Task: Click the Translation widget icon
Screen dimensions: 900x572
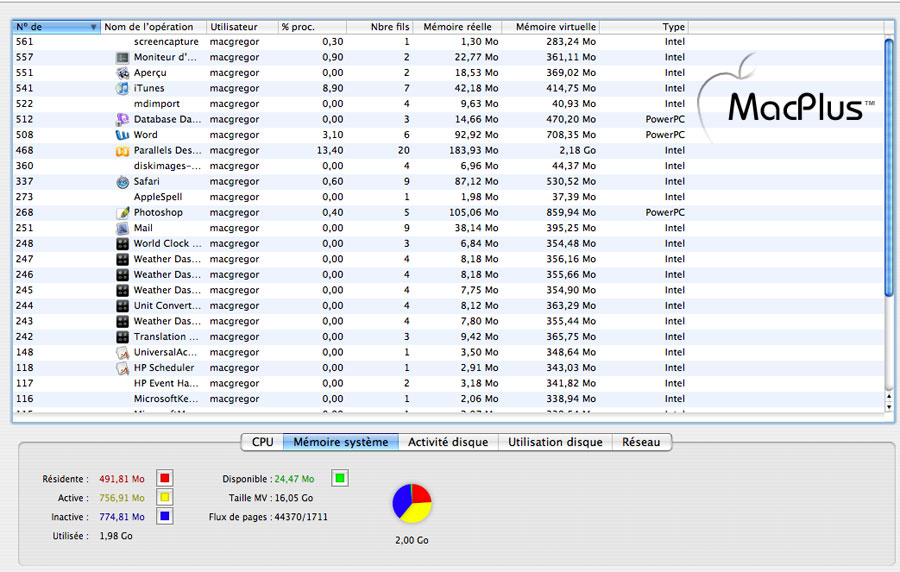Action: (122, 337)
